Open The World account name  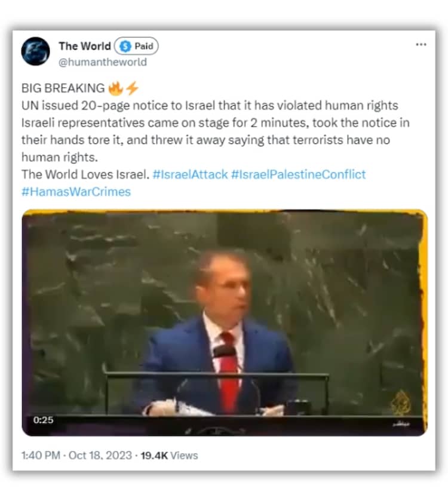[x=85, y=46]
